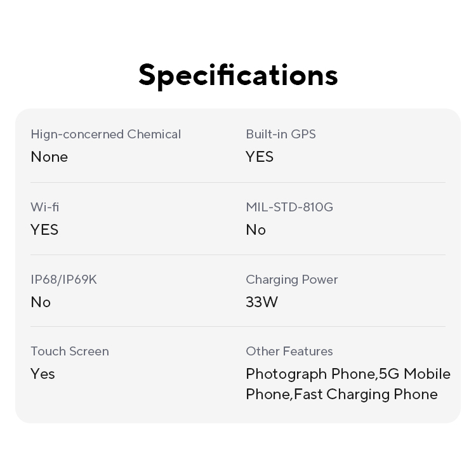Click the divider line below the 33W value
Image resolution: width=476 pixels, height=476 pixels.
point(345,327)
